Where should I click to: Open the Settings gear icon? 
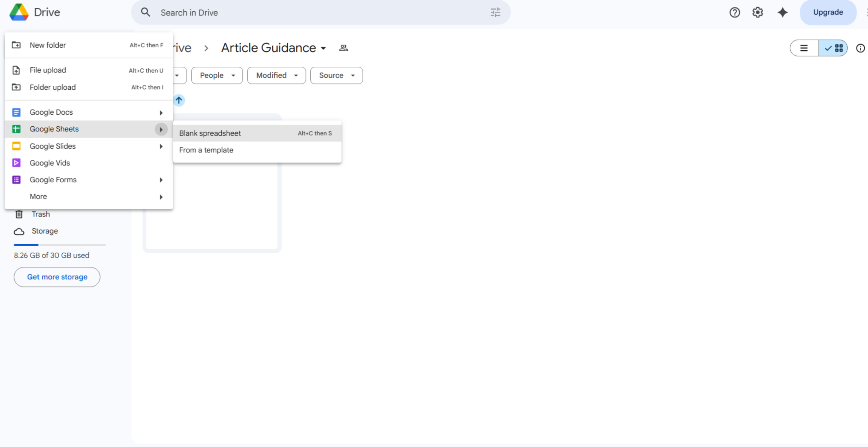pyautogui.click(x=757, y=12)
